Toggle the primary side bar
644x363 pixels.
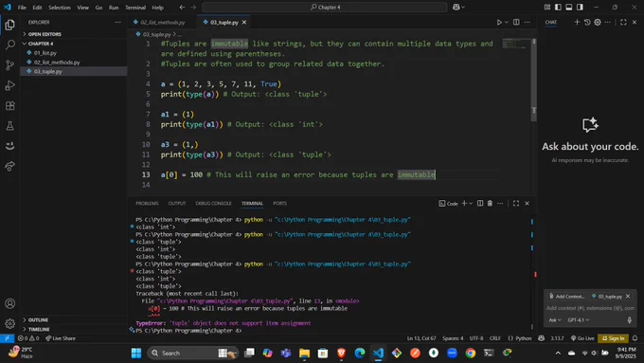coord(558,7)
